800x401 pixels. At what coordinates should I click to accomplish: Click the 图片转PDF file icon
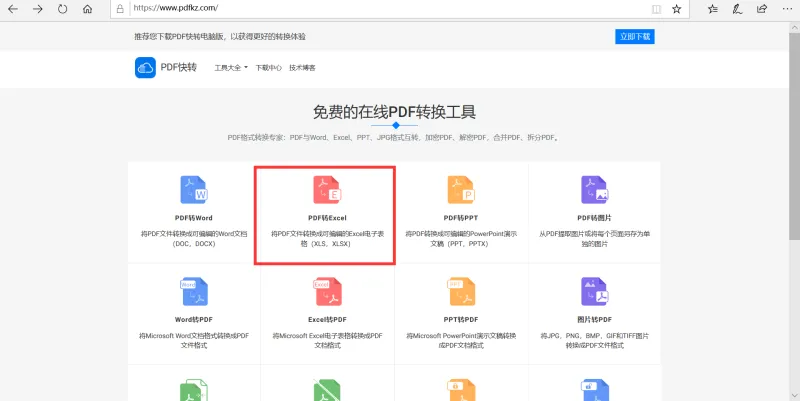[x=594, y=292]
